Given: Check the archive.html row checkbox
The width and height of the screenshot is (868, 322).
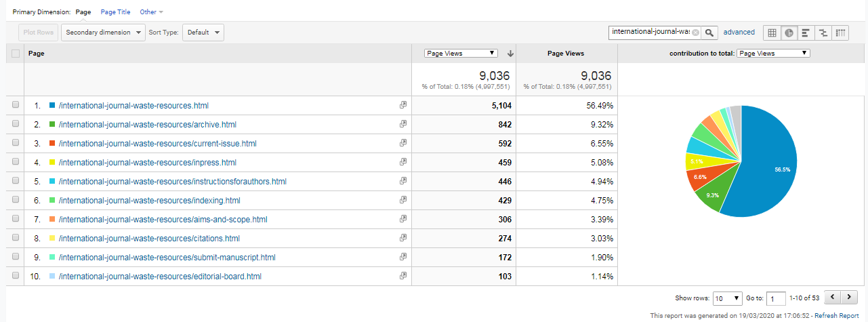Looking at the screenshot, I should tap(16, 124).
